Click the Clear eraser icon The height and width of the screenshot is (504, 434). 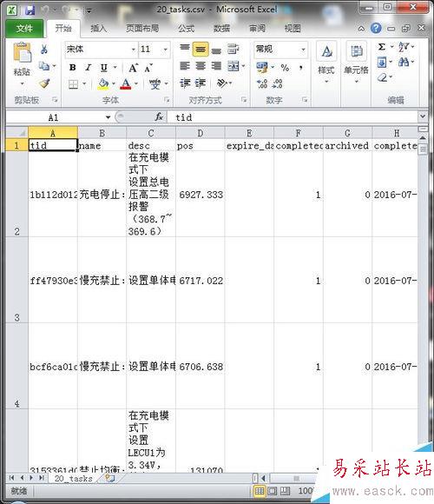(382, 77)
